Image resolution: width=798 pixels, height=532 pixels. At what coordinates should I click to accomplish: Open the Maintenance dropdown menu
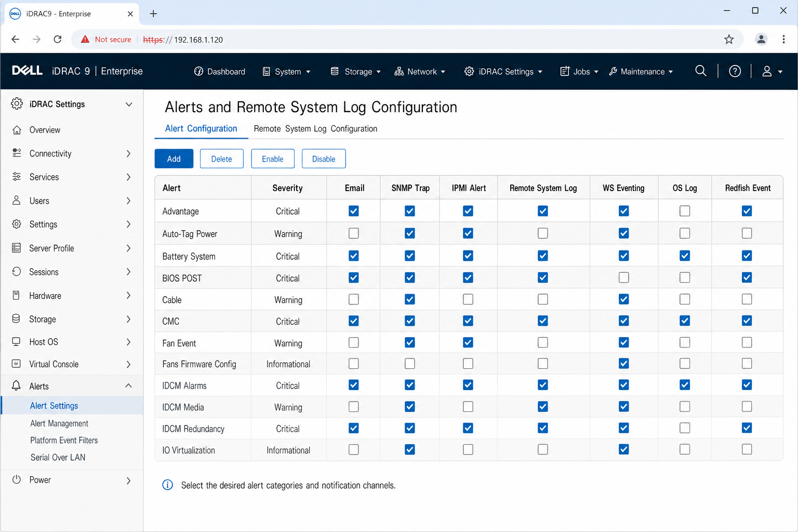641,71
